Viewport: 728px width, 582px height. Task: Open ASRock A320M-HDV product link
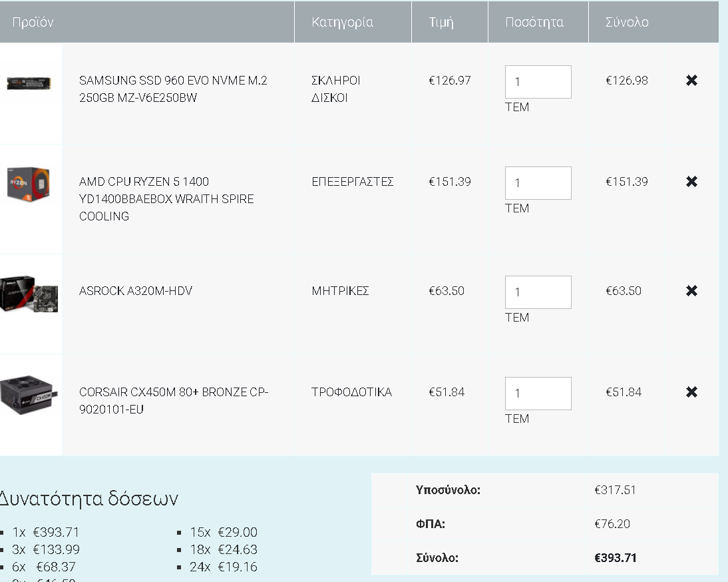[x=136, y=291]
